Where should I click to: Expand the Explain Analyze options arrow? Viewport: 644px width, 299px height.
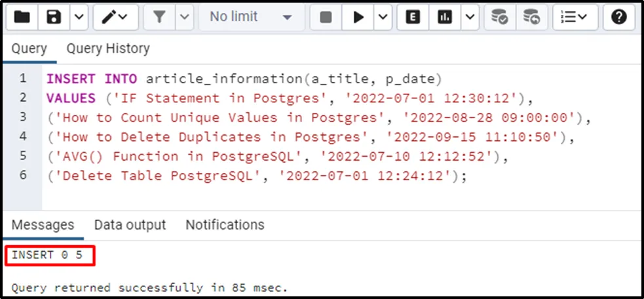468,18
